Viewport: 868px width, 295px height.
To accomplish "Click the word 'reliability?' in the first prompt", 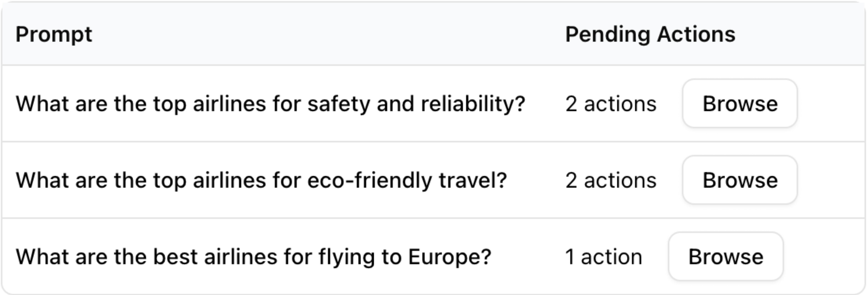I will 473,104.
